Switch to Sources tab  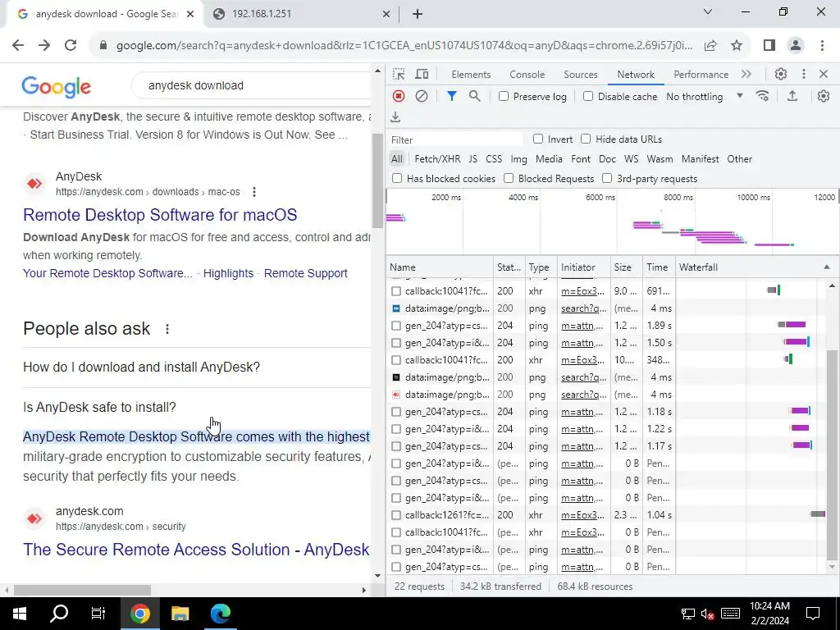click(580, 75)
